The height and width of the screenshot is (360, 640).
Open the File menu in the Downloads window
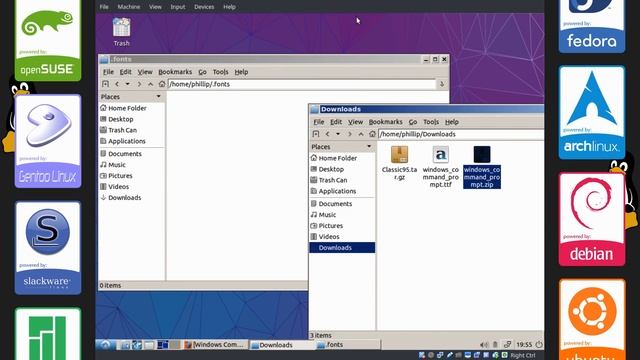coord(319,122)
